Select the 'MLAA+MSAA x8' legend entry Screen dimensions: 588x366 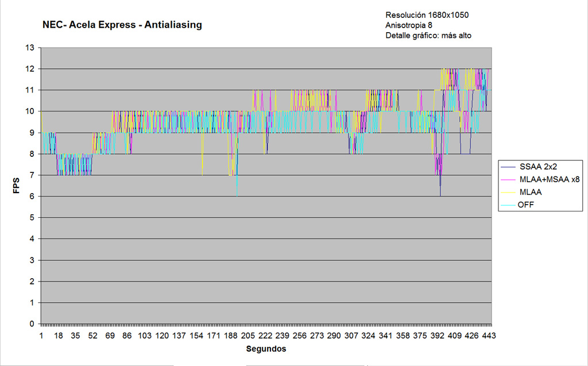coord(548,179)
